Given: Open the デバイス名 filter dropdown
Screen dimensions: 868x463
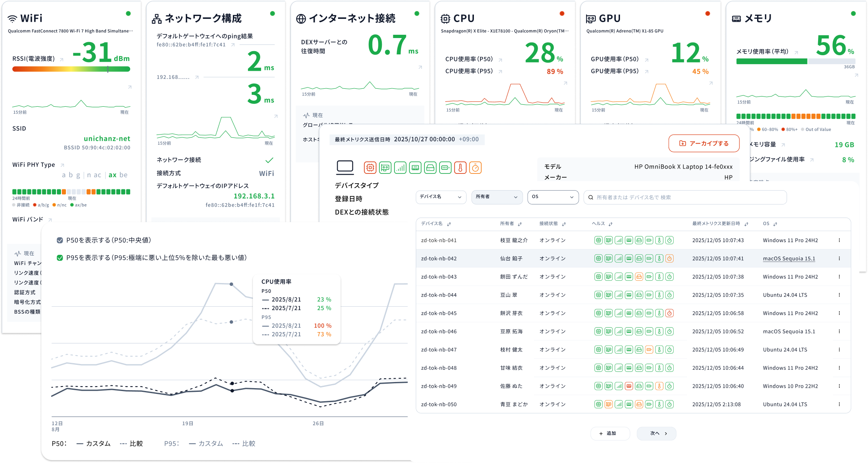Looking at the screenshot, I should point(441,197).
